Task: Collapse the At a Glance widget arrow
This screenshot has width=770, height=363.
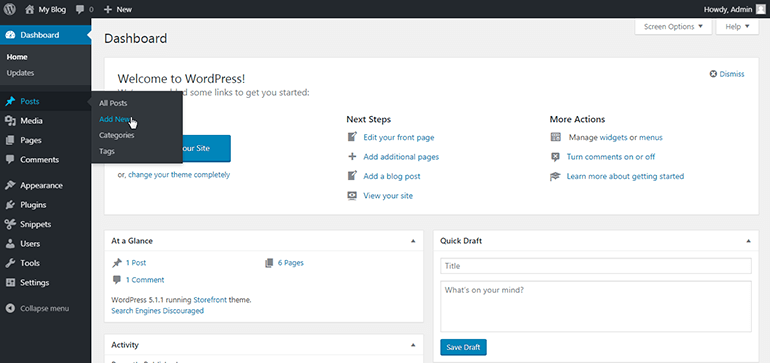Action: point(413,241)
